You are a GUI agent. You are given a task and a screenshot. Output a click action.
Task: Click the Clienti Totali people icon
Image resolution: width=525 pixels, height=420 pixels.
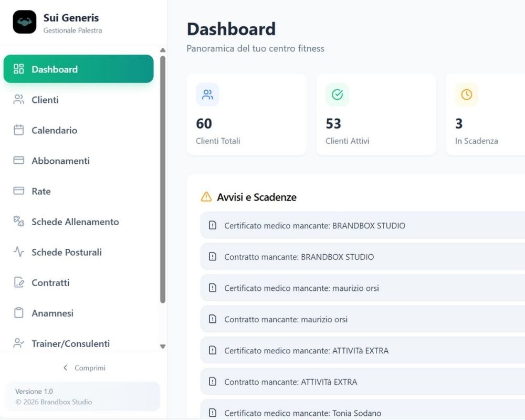pos(207,94)
